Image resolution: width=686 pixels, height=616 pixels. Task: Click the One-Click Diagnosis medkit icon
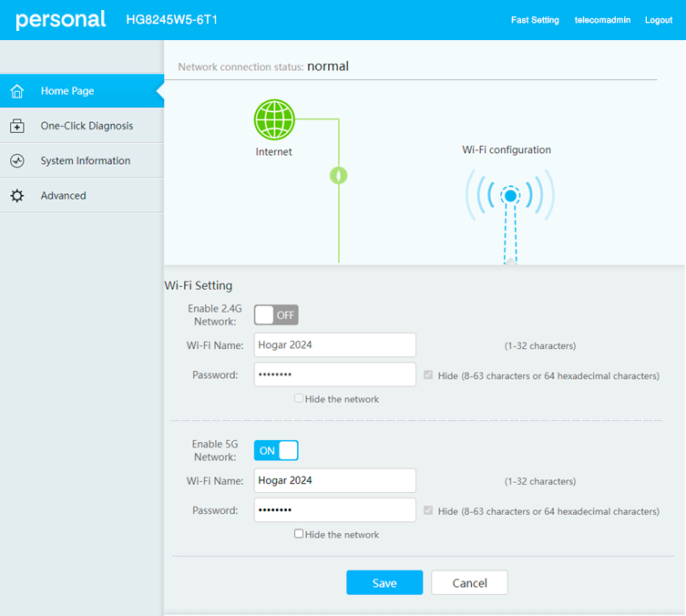(x=16, y=127)
